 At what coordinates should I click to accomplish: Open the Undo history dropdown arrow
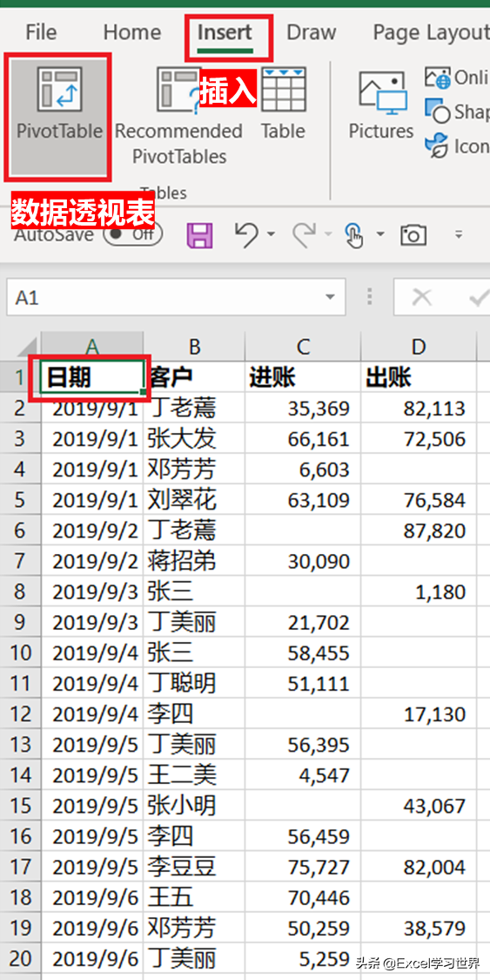271,235
